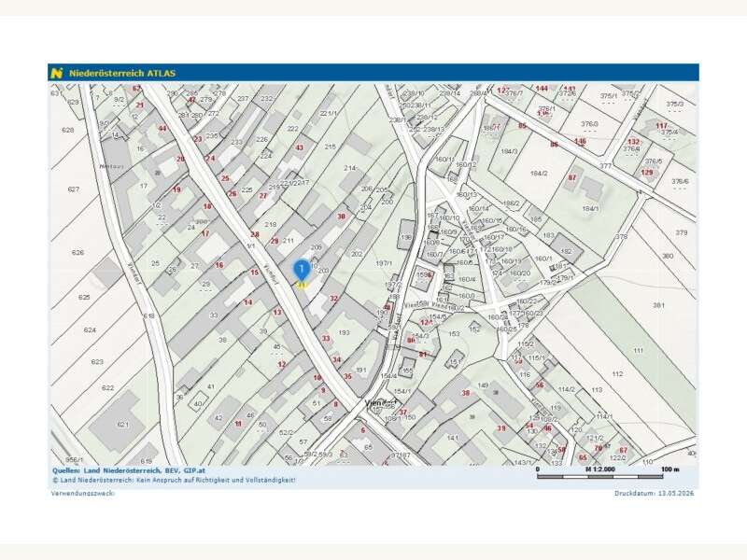This screenshot has height=560, width=747.
Task: Click the Verwendungszweck label
Action: click(83, 494)
